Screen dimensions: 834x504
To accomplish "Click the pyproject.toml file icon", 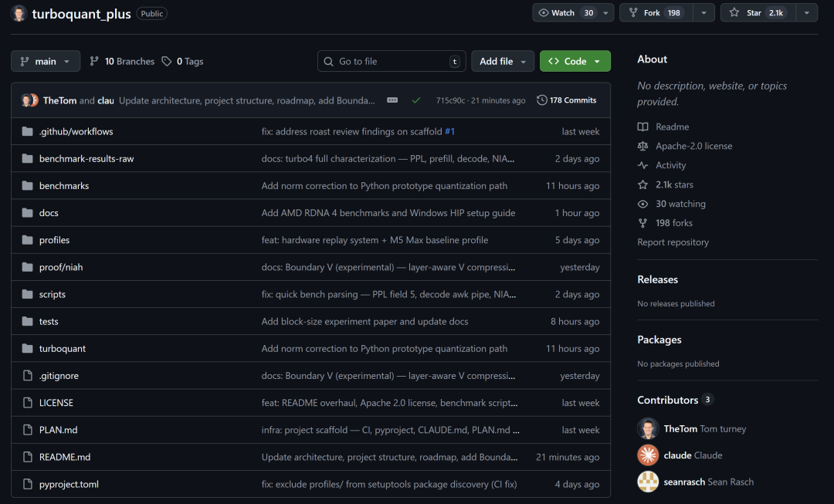I will (x=28, y=485).
